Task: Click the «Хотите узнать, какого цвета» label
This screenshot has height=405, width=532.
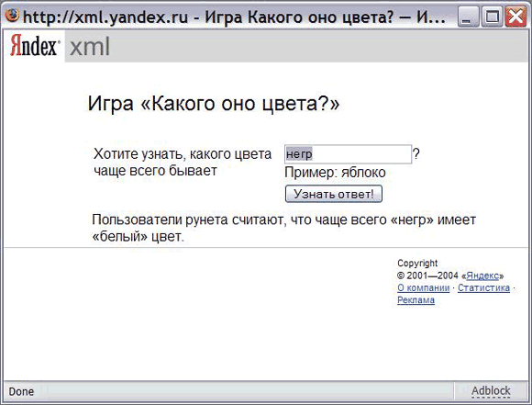Action: (183, 154)
